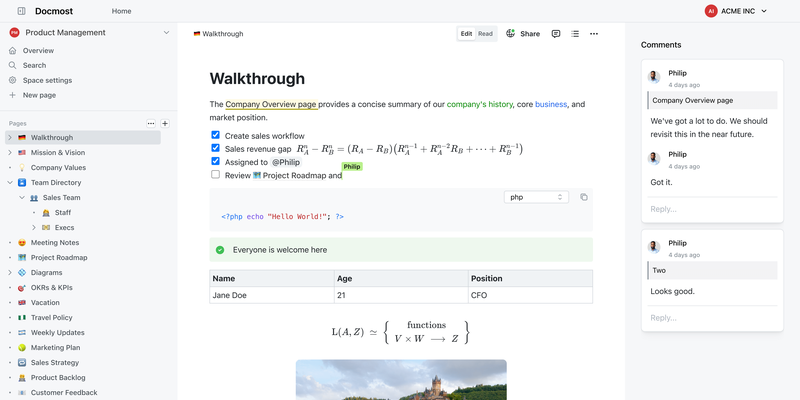The width and height of the screenshot is (800, 400).
Task: Click the Marketing Plan tennis ball icon
Action: pyautogui.click(x=22, y=347)
